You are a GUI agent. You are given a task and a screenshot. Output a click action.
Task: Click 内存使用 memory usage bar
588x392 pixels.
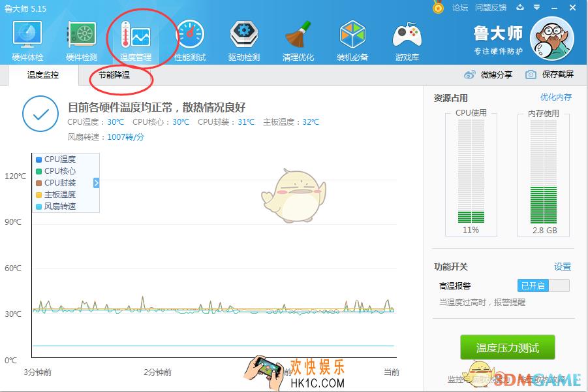click(544, 172)
